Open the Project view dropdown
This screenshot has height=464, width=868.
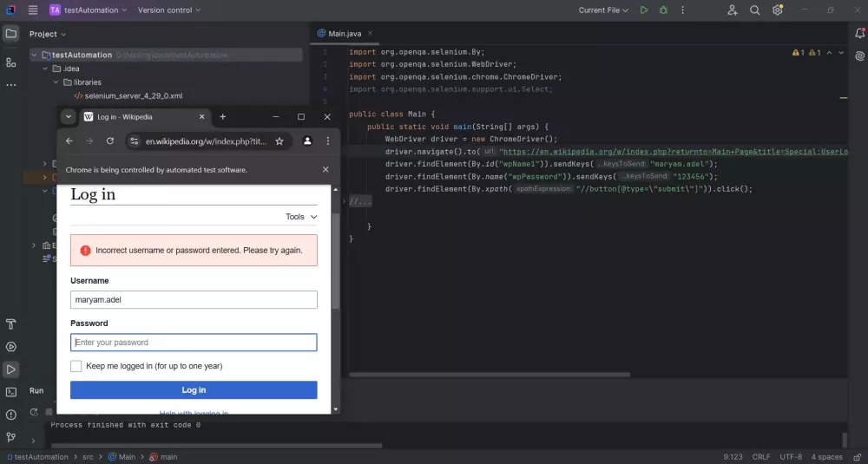click(48, 34)
